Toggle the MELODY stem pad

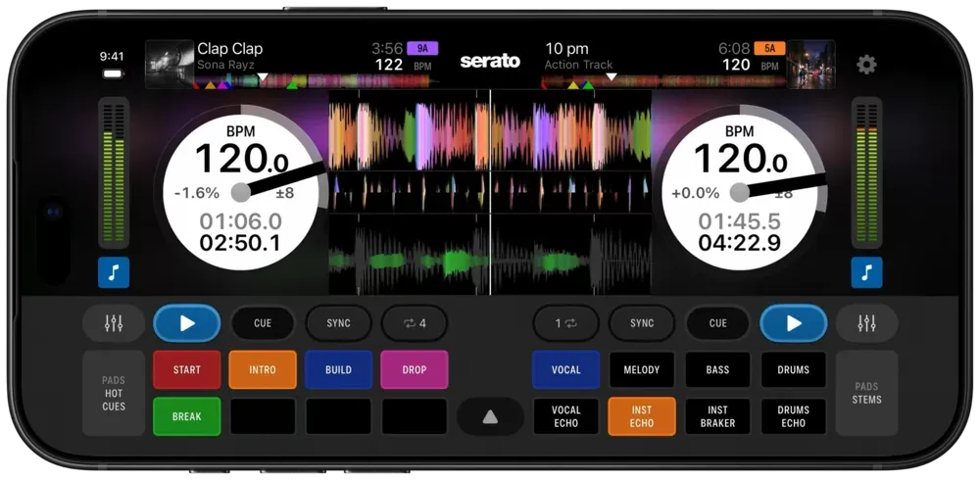click(x=642, y=369)
